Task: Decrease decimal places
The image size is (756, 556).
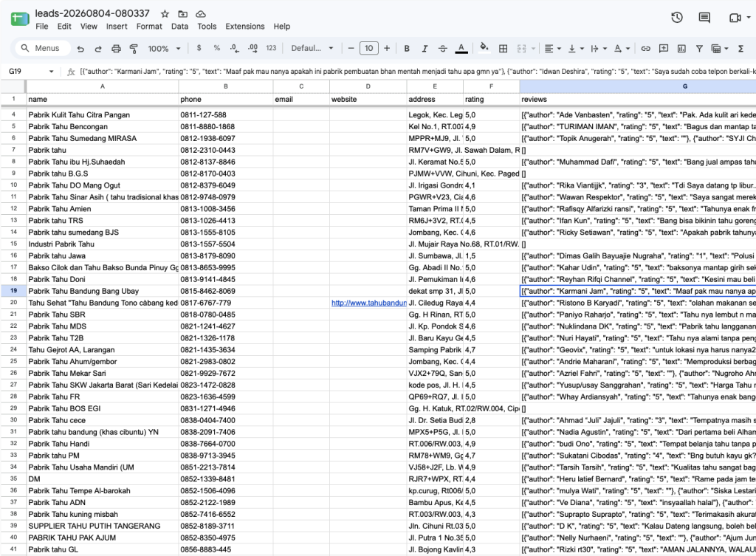Action: (x=234, y=48)
